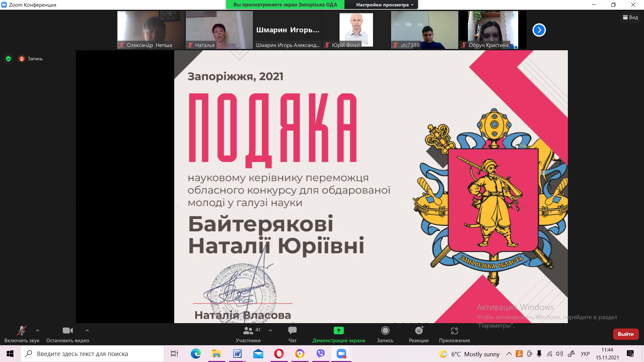Click the green encryption shield icon
Image resolution: width=644 pixels, height=362 pixels.
pos(9,59)
